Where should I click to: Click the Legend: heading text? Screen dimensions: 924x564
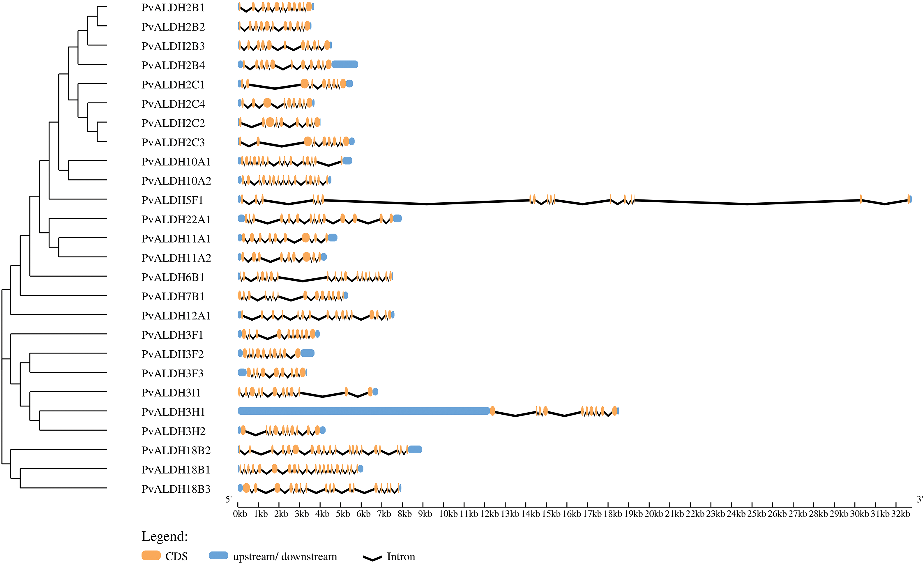pyautogui.click(x=164, y=536)
